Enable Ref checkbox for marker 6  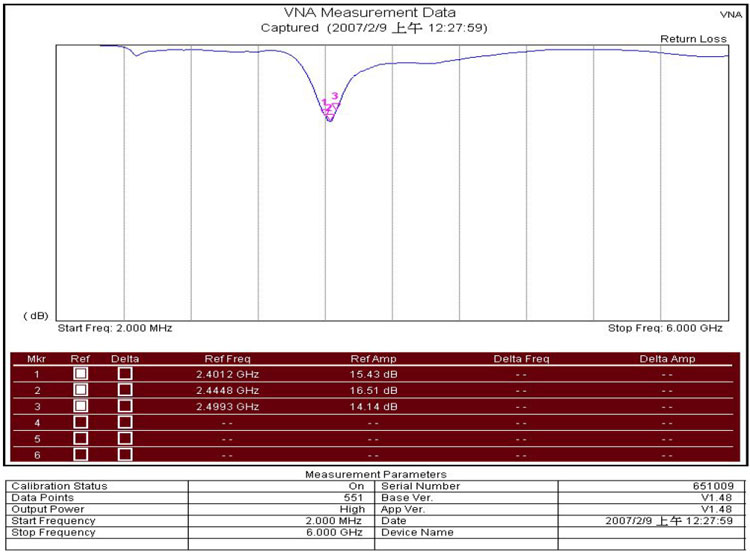click(81, 454)
